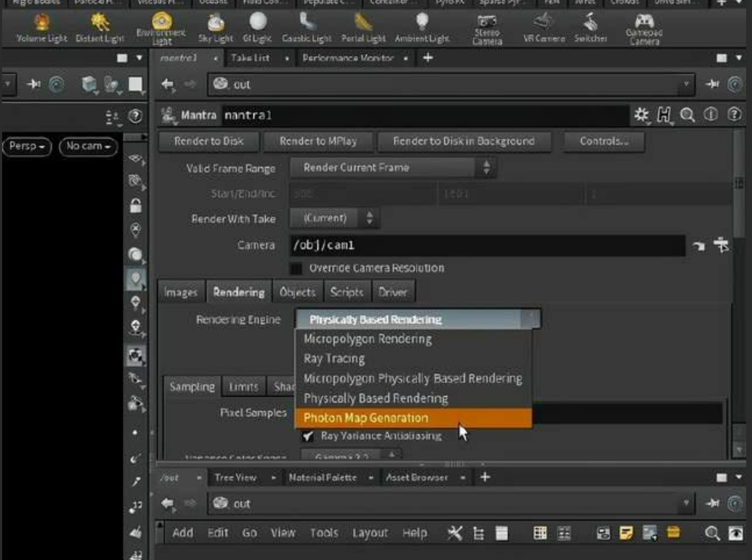Open the Variance Color Space dropdown
752x560 pixels.
point(351,455)
